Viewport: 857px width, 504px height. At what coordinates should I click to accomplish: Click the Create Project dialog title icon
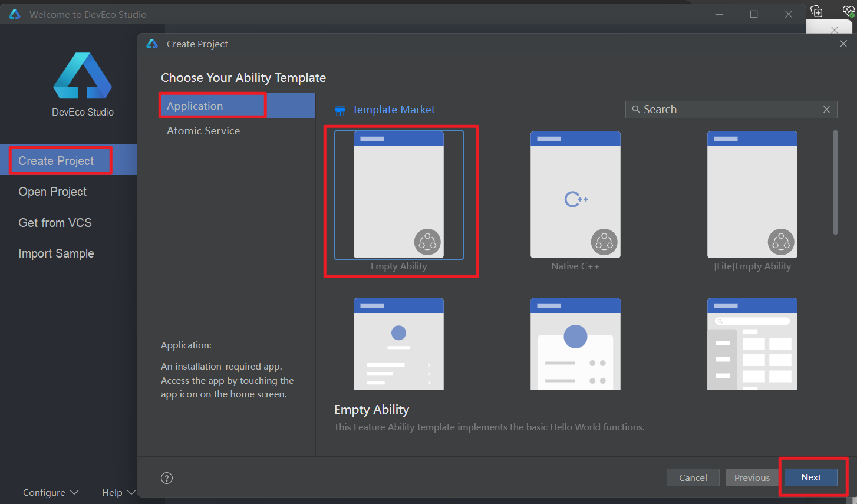click(x=152, y=44)
